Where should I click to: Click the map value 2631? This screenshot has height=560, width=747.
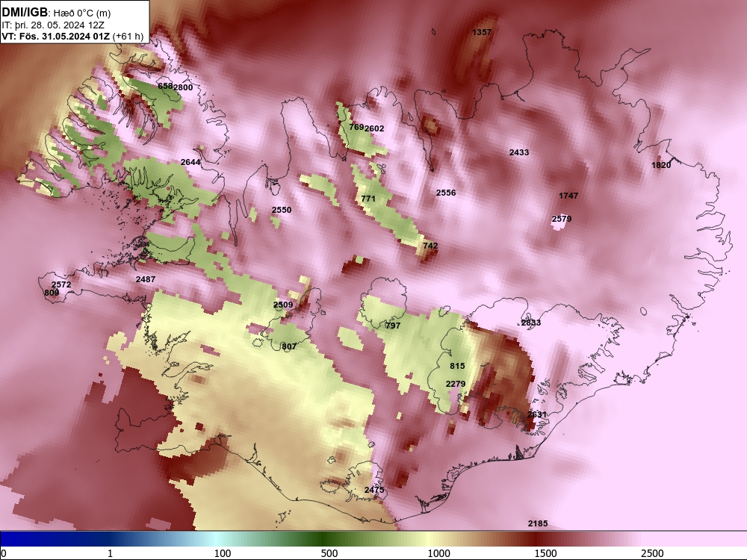tap(536, 414)
